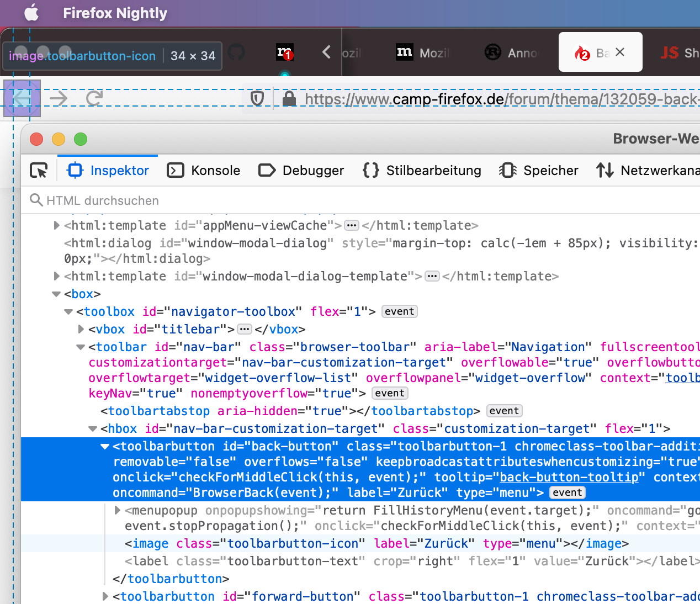
Task: Open the Stilbearbeitung panel
Action: point(422,171)
